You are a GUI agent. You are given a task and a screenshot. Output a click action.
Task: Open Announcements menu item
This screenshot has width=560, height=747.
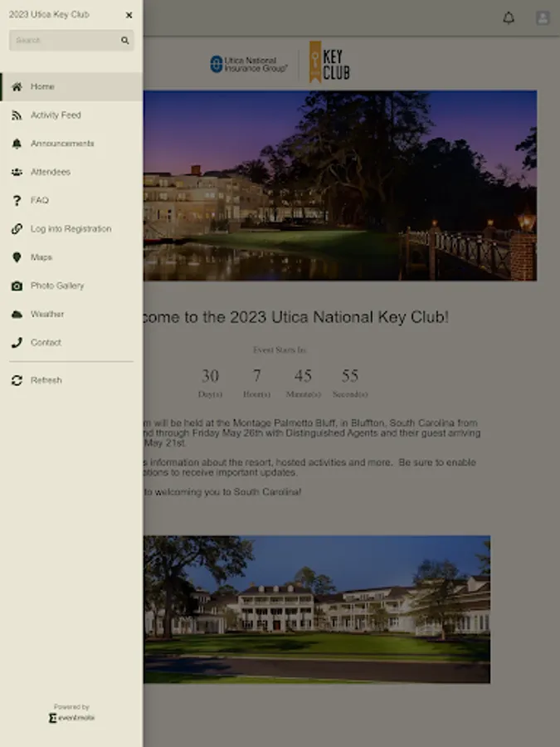coord(71,144)
